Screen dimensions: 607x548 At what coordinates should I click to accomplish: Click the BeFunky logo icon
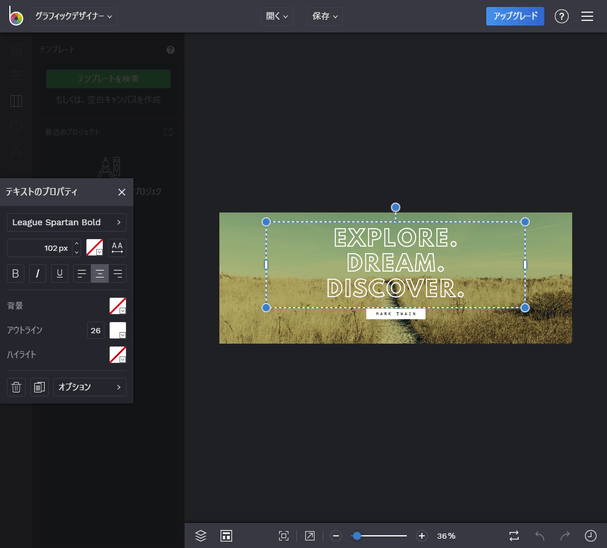tap(16, 16)
